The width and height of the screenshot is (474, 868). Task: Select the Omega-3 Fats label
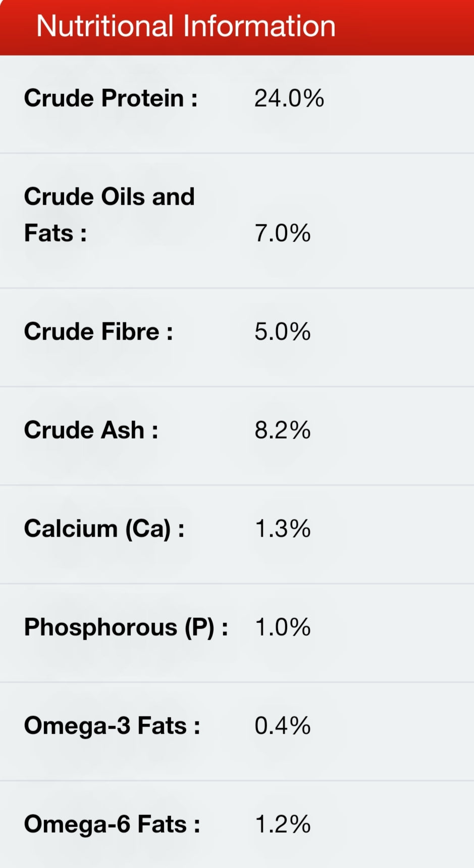point(112,726)
